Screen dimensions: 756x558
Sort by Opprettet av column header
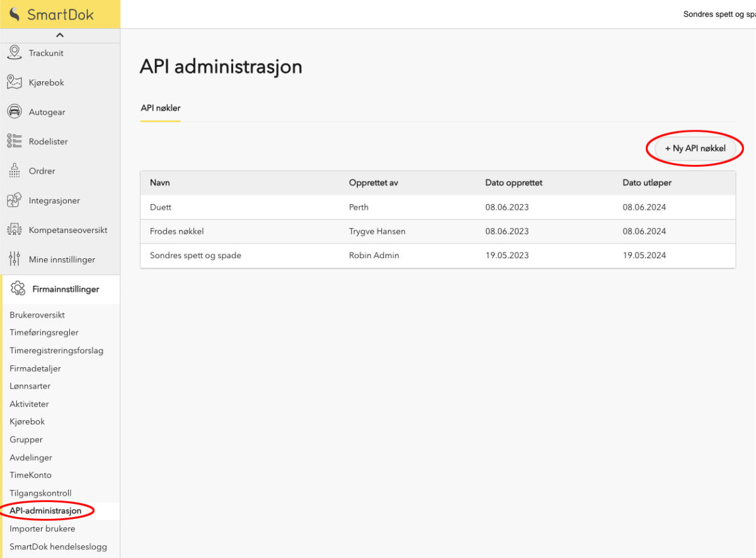click(x=374, y=183)
